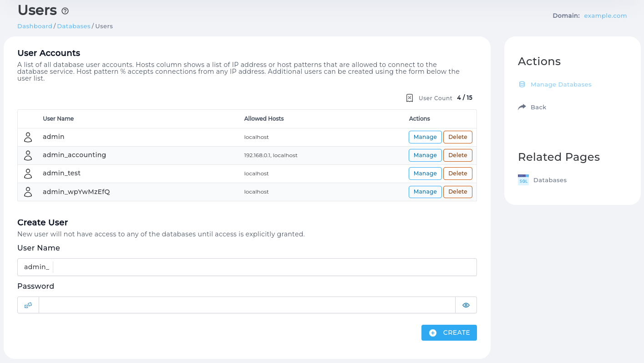Click admin_wpYwMzEfQ's user avatar icon
The image size is (644, 363).
28,192
